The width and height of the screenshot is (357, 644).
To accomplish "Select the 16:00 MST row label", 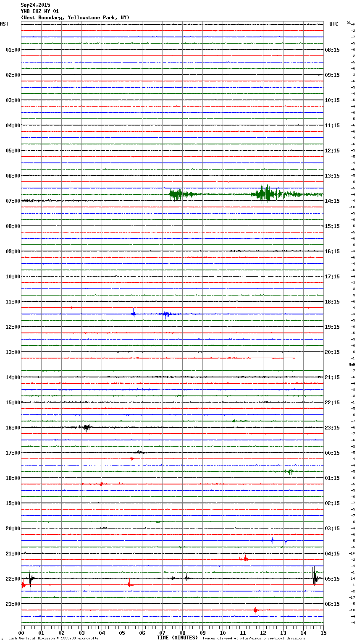I will coord(13,428).
